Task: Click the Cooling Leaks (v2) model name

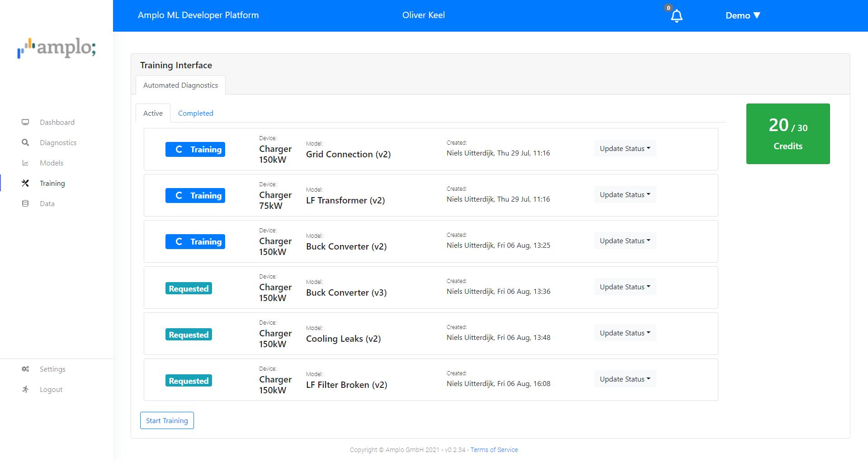Action: [343, 339]
